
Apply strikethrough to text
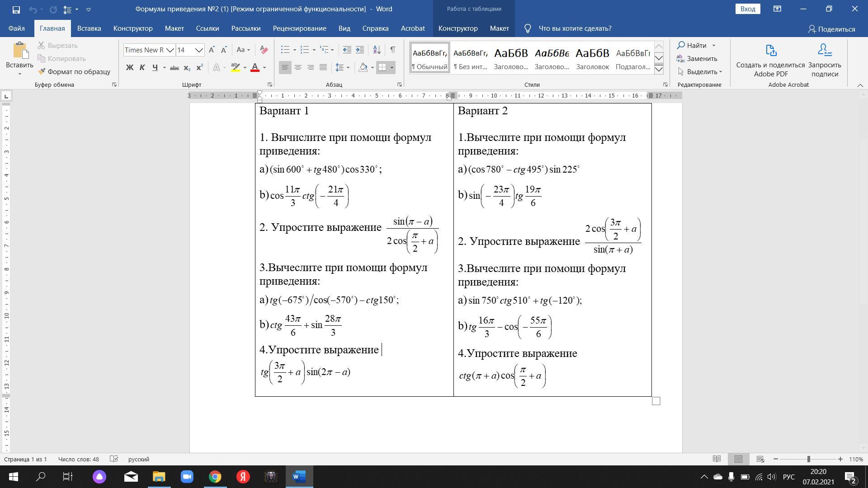pyautogui.click(x=174, y=68)
